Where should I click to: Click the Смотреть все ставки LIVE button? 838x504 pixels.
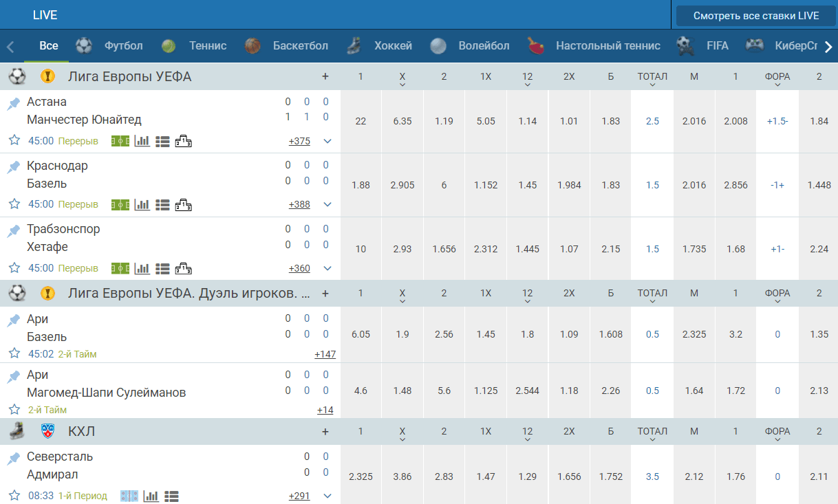click(756, 16)
